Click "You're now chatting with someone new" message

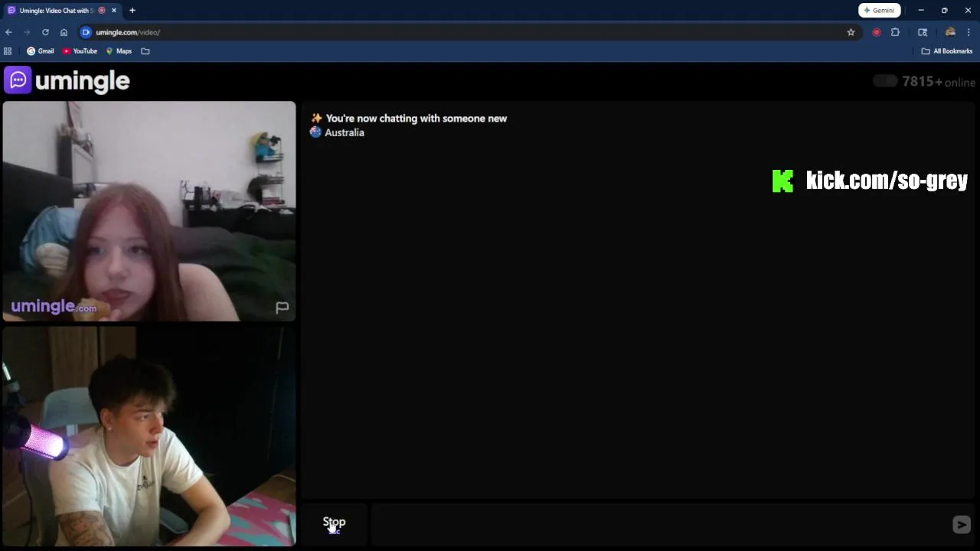416,119
